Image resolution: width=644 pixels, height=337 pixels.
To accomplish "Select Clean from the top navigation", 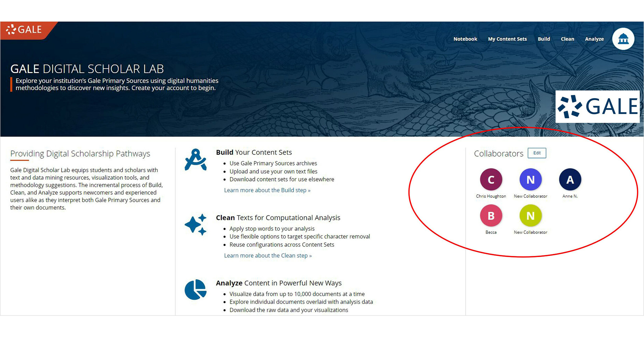I will [x=567, y=39].
